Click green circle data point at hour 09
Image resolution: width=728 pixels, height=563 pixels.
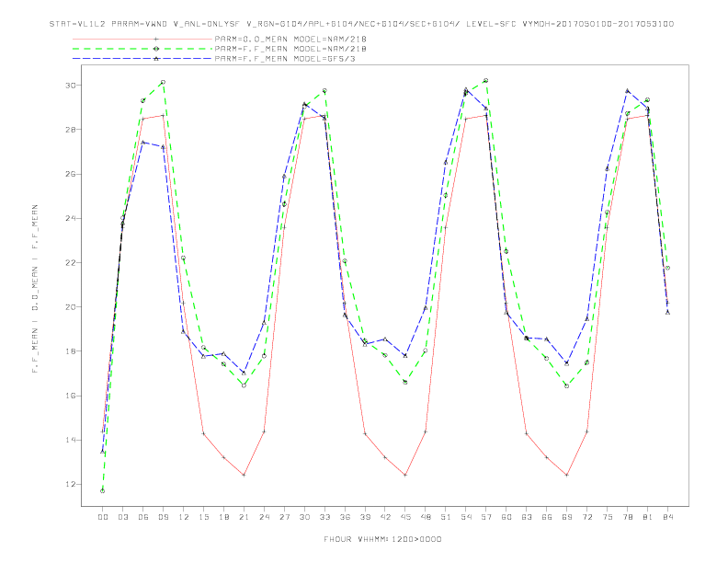click(x=163, y=82)
